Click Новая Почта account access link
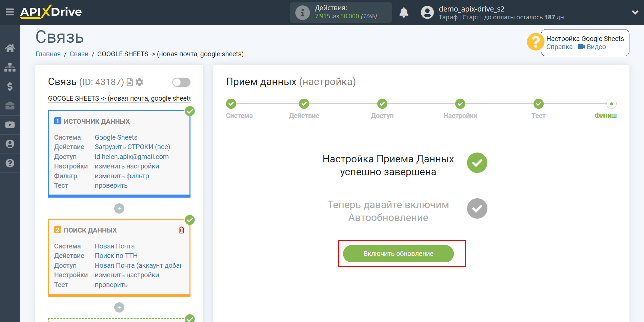Viewport: 644px width, 322px height. [x=138, y=265]
